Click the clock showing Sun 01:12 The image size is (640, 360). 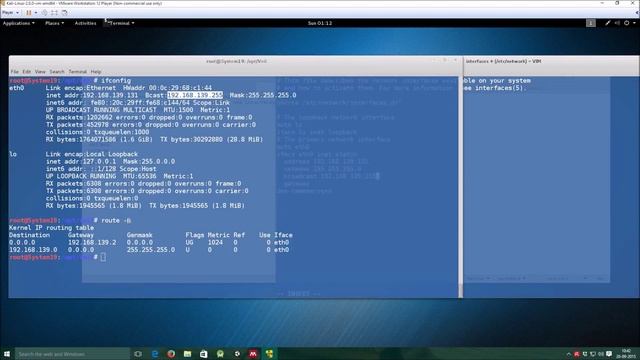(320, 23)
